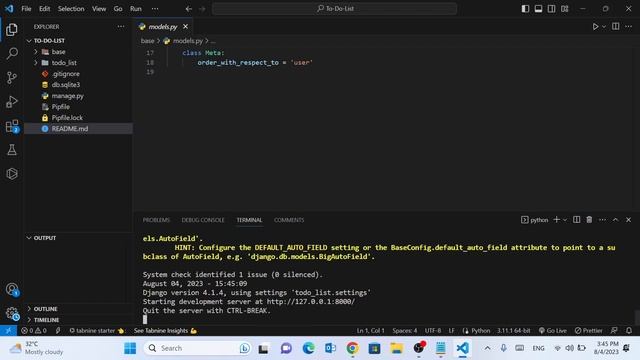Open Explorer views and more actions ellipsis
This screenshot has height=360, width=640.
[121, 27]
